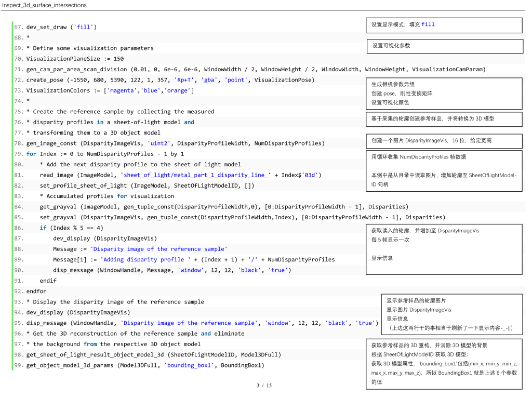
Task: Click the dev_set_draw ('fill') code line
Action: click(61, 27)
